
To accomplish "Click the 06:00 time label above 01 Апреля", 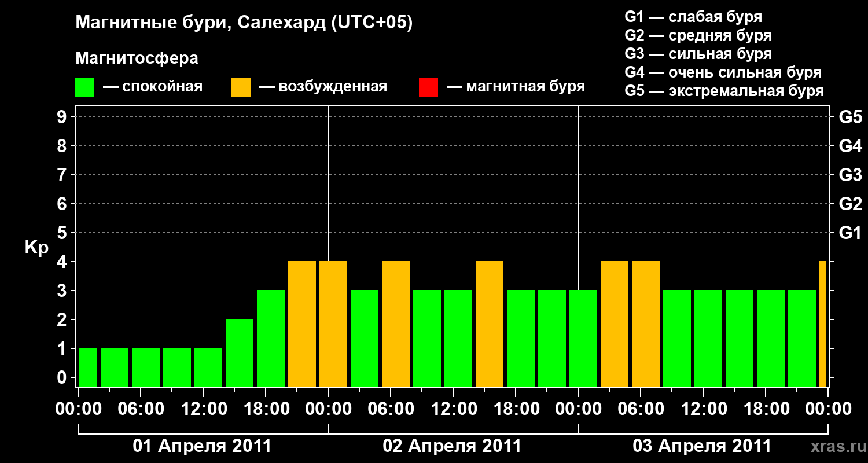I will coord(141,409).
